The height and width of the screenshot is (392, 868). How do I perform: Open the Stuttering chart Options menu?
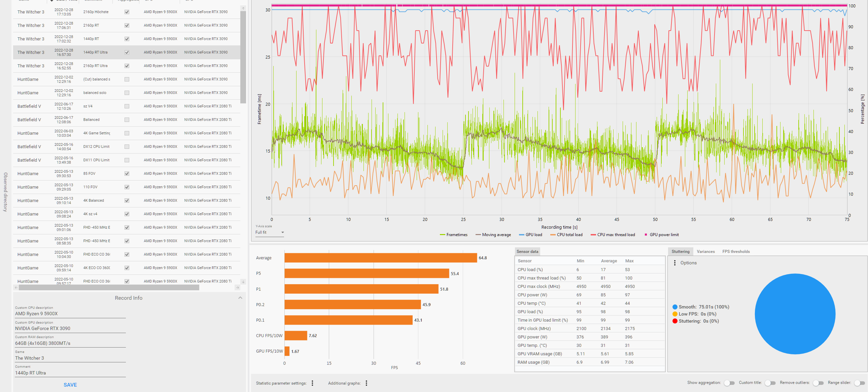[x=674, y=263]
